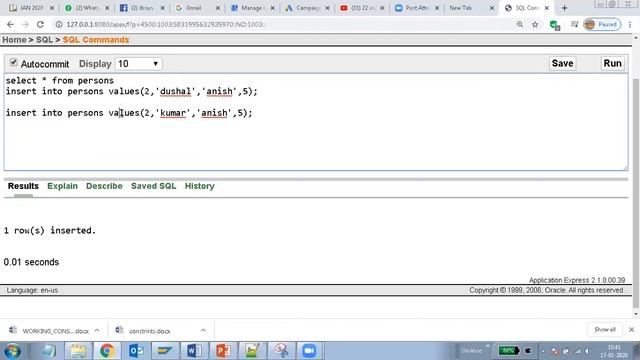This screenshot has width=640, height=360.
Task: Toggle the Autocommit checkbox
Action: pyautogui.click(x=13, y=62)
